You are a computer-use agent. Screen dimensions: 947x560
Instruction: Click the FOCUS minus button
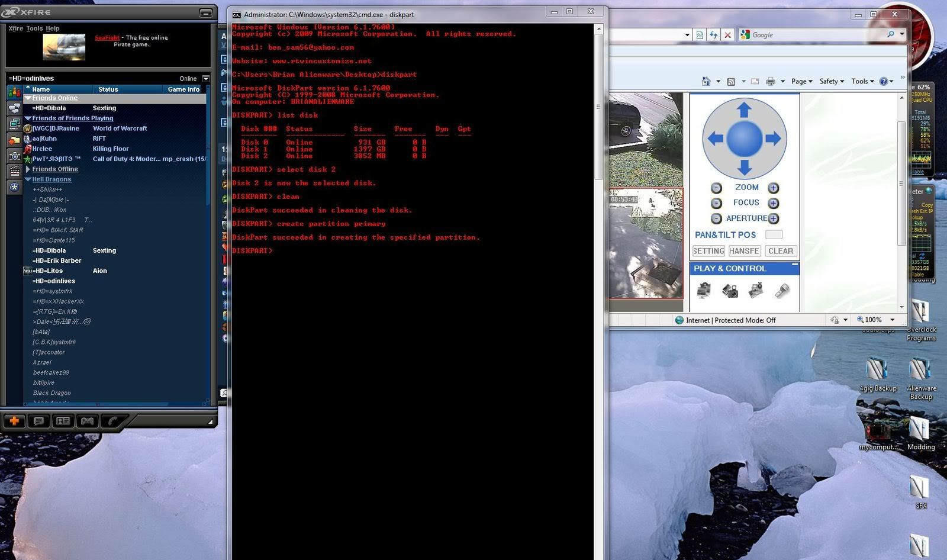(716, 203)
